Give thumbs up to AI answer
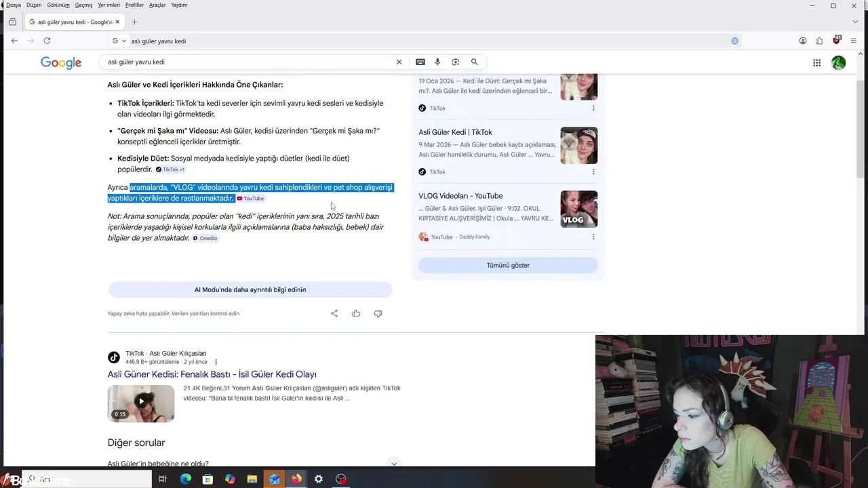Image resolution: width=868 pixels, height=488 pixels. click(356, 313)
